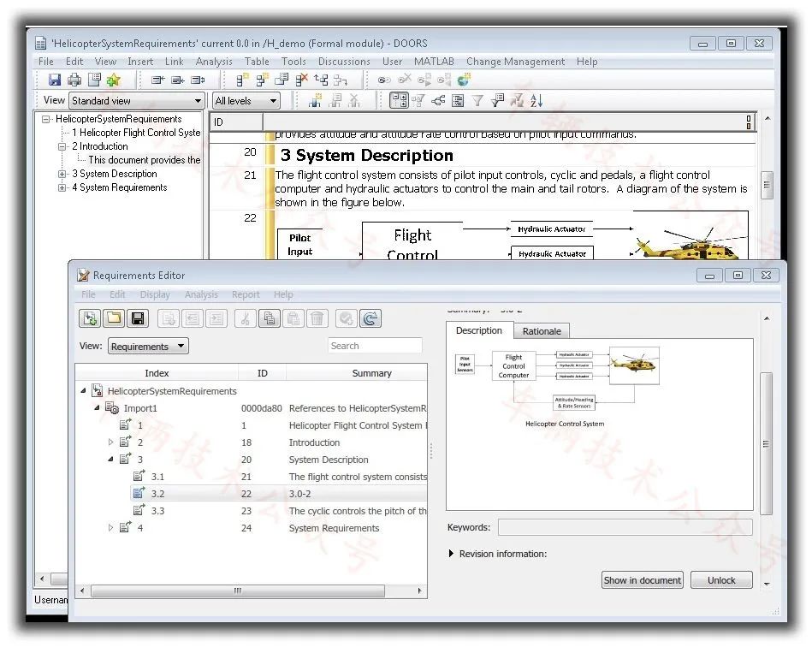812x647 pixels.
Task: Click the horizontal scrollbar in requirements list
Action: pos(238,591)
